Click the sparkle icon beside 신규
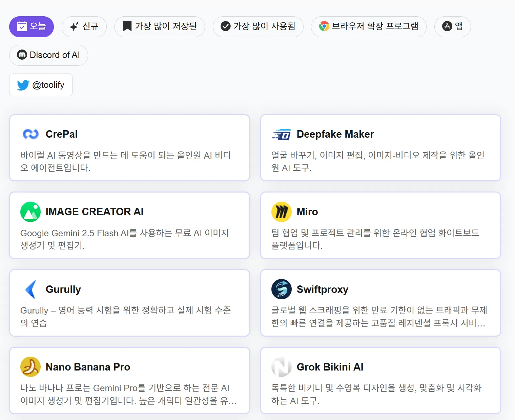The width and height of the screenshot is (515, 420). click(74, 26)
